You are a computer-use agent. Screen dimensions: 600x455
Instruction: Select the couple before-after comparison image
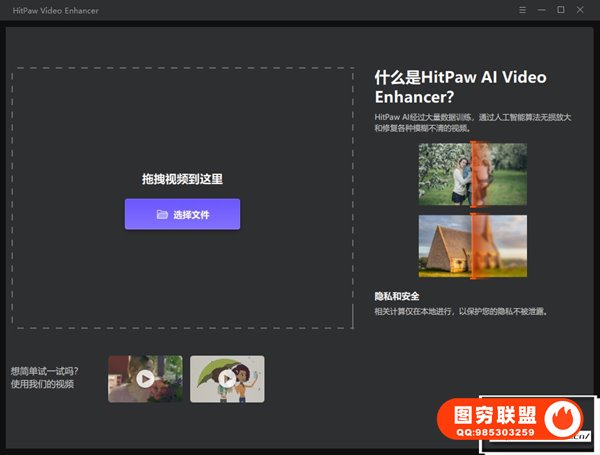click(x=447, y=173)
